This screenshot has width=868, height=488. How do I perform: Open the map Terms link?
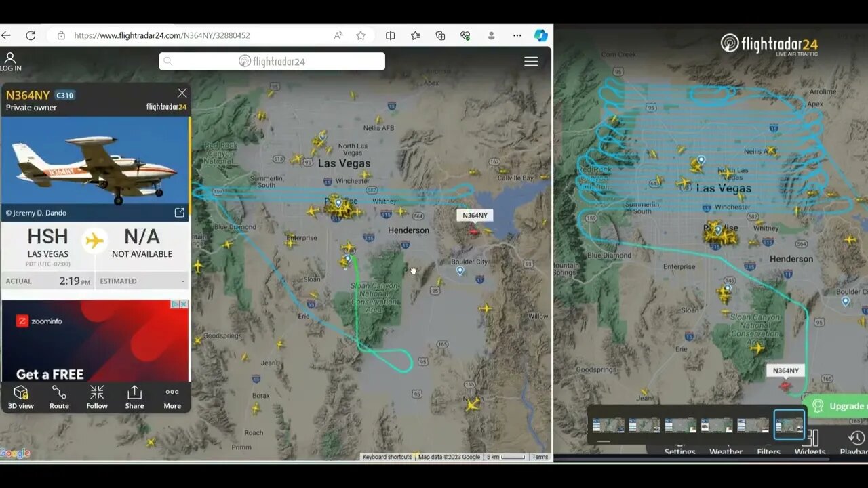pyautogui.click(x=540, y=457)
